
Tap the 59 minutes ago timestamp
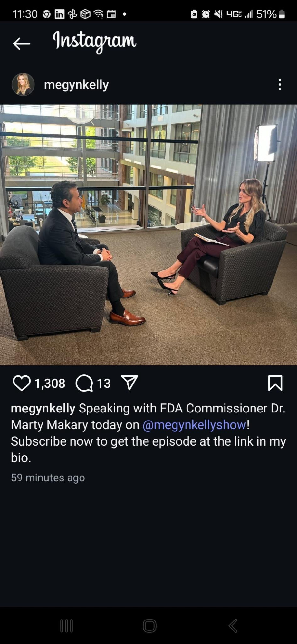48,478
